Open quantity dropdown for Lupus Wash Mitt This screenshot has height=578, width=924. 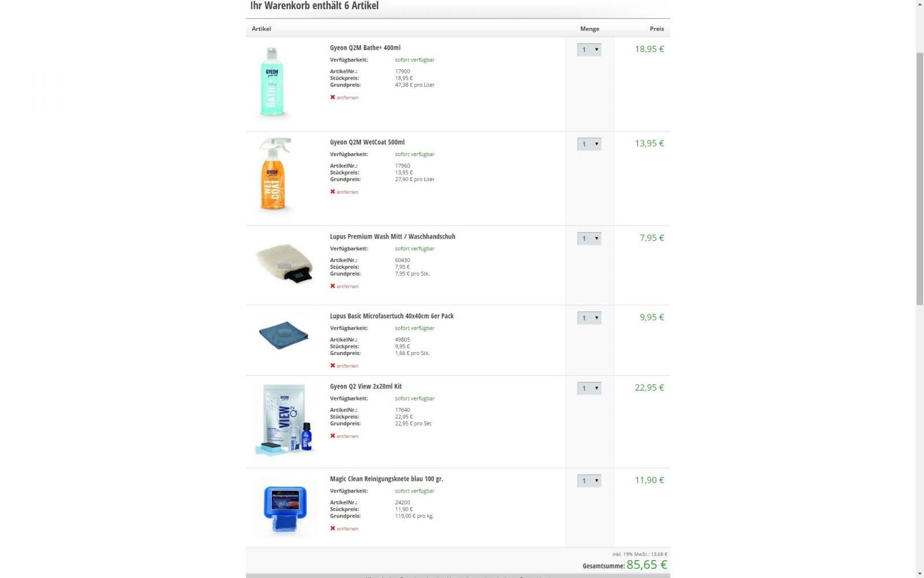589,238
